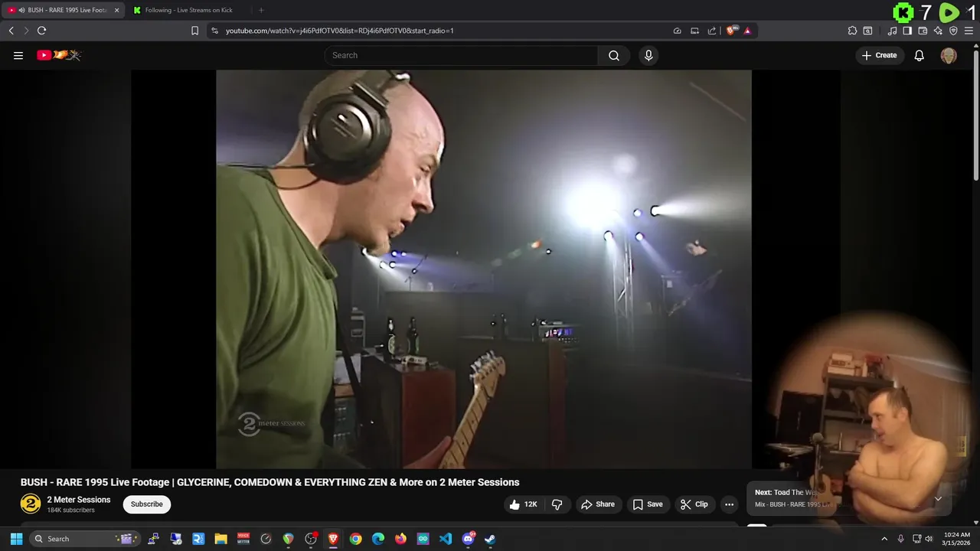Image resolution: width=980 pixels, height=551 pixels.
Task: Launch Microsoft Edge from taskbar
Action: click(x=378, y=539)
